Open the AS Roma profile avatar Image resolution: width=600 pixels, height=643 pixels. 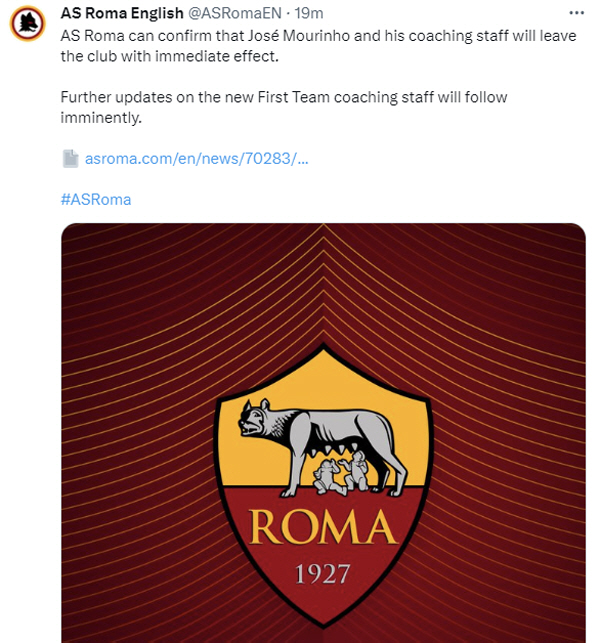[x=27, y=23]
